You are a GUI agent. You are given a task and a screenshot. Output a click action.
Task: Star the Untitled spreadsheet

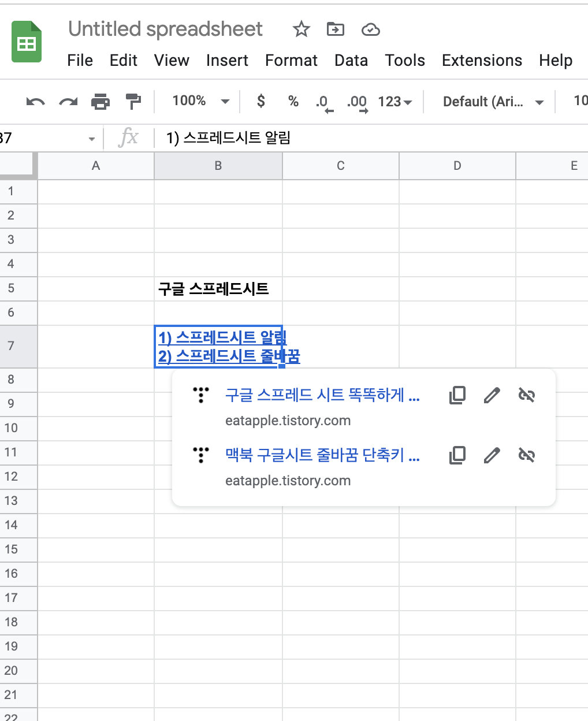click(302, 29)
